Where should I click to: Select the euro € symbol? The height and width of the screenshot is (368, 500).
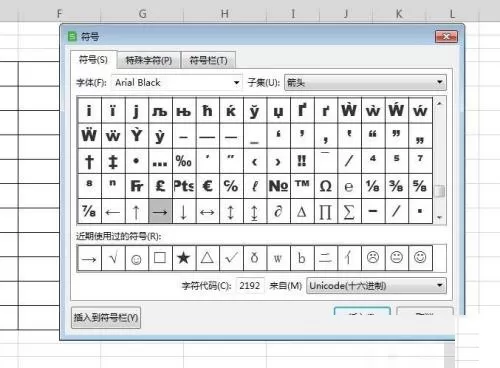coord(208,186)
